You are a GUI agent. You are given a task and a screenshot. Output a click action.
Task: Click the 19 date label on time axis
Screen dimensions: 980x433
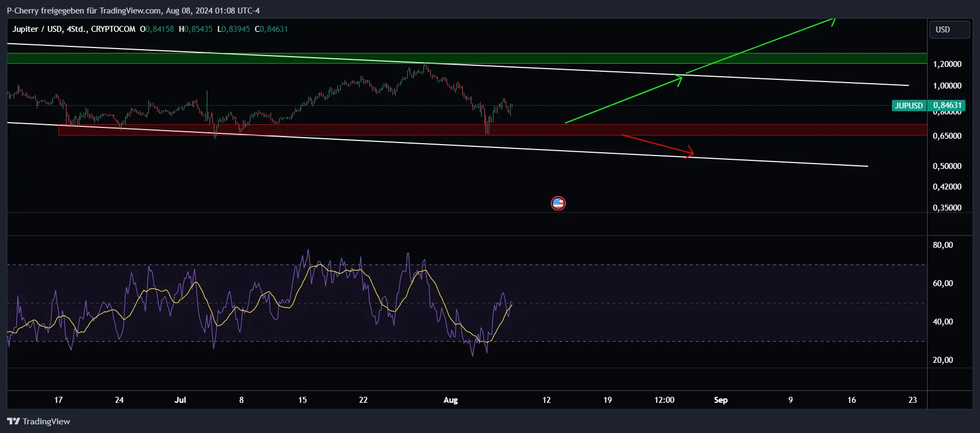point(607,400)
